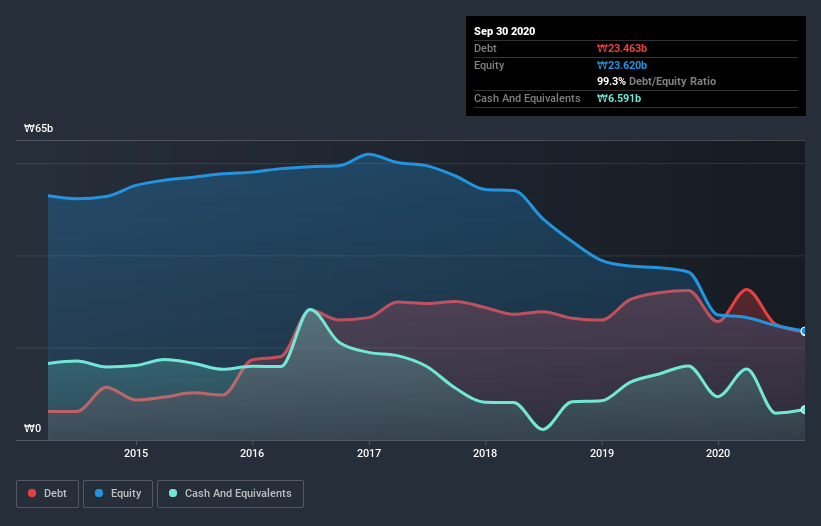Click the Sep 30 2020 tooltip header
Viewport: 821px width, 526px height.
pyautogui.click(x=505, y=31)
